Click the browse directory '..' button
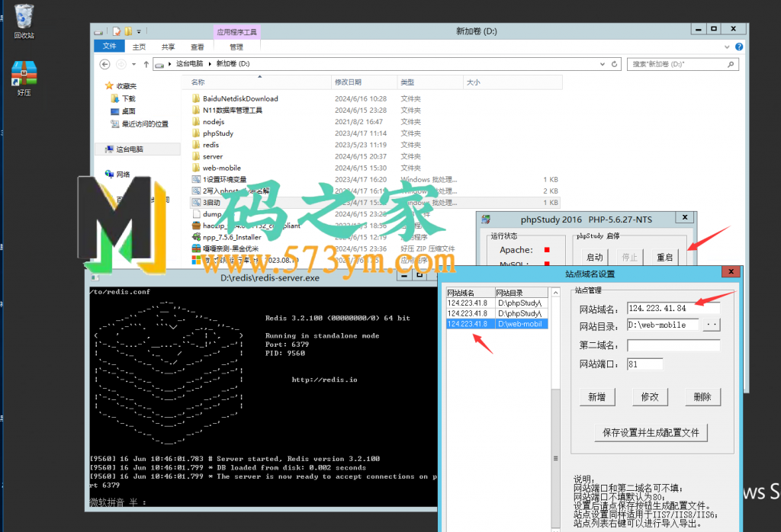 pyautogui.click(x=712, y=325)
